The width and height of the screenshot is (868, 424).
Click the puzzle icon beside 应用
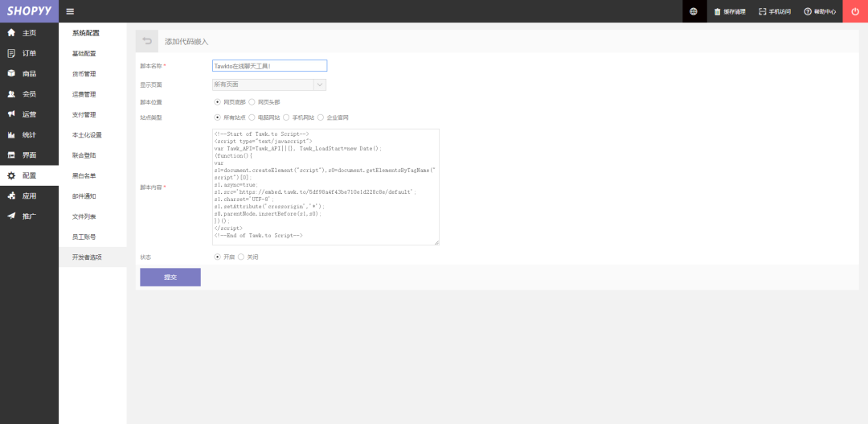[x=11, y=196]
